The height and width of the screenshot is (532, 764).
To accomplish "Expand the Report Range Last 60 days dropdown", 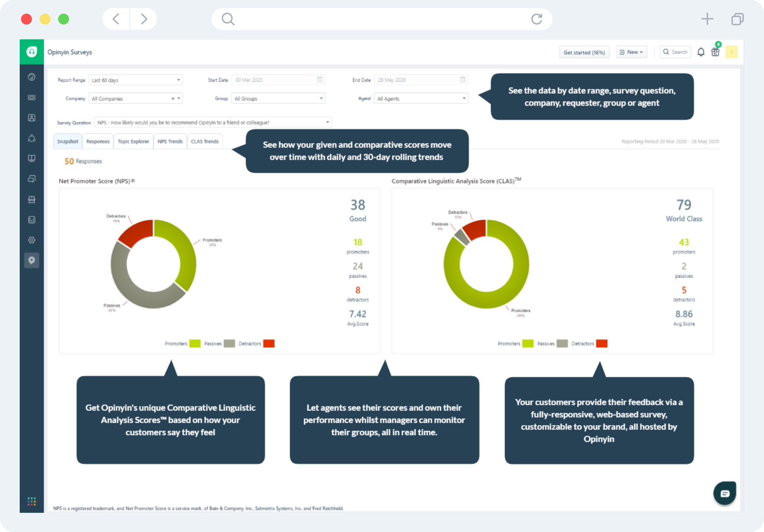I will (x=135, y=80).
